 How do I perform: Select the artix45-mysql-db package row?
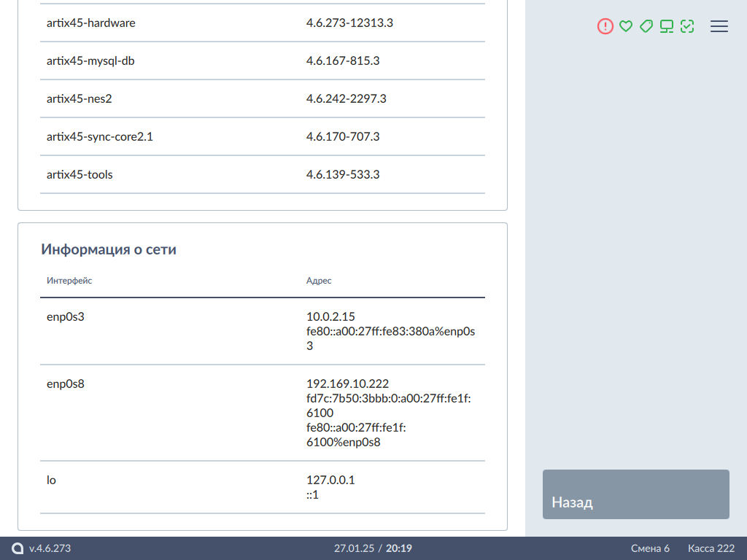(263, 61)
